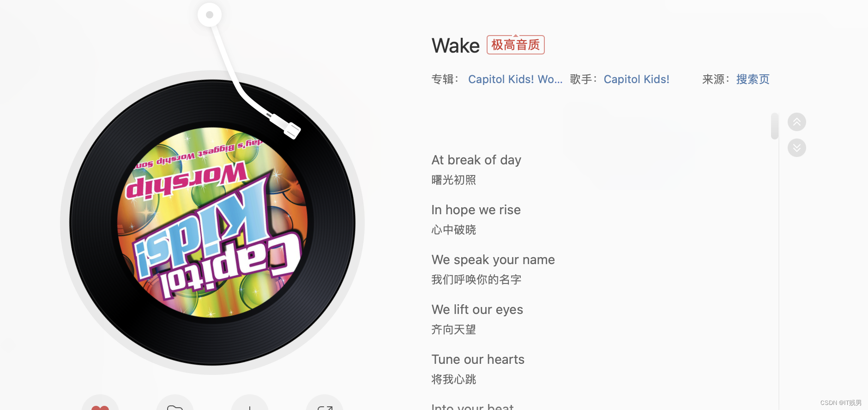
Task: Open album link Capitol Kids! Wo...
Action: [x=515, y=79]
